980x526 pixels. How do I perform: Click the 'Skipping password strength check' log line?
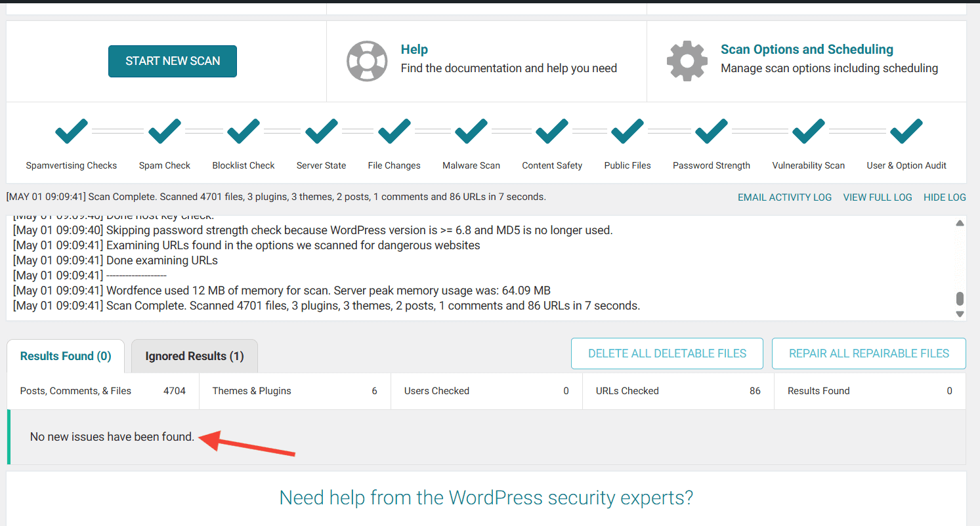[312, 230]
